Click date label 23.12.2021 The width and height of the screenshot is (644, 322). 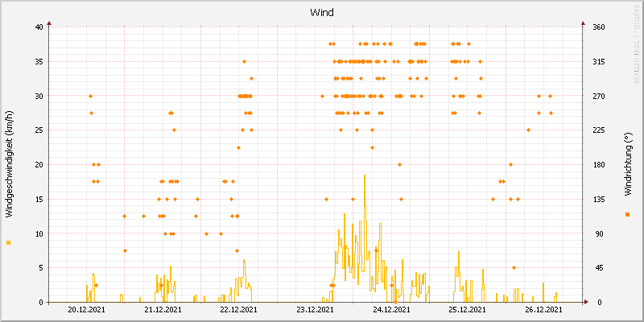tap(315, 310)
